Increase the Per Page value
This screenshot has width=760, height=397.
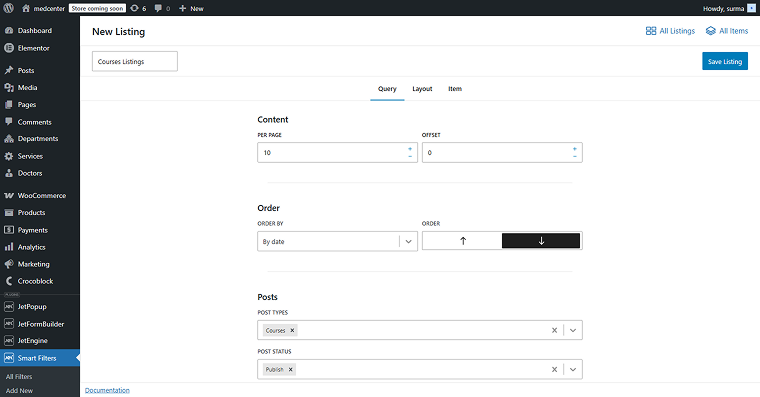click(410, 149)
